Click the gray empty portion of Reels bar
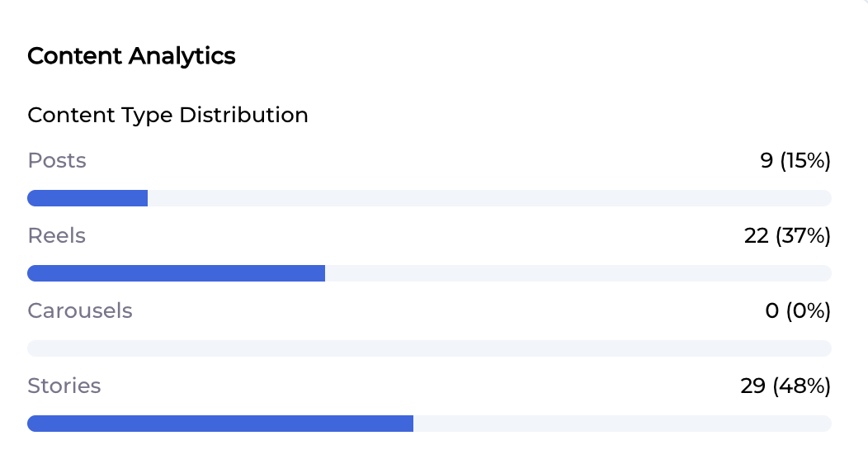 click(x=578, y=273)
